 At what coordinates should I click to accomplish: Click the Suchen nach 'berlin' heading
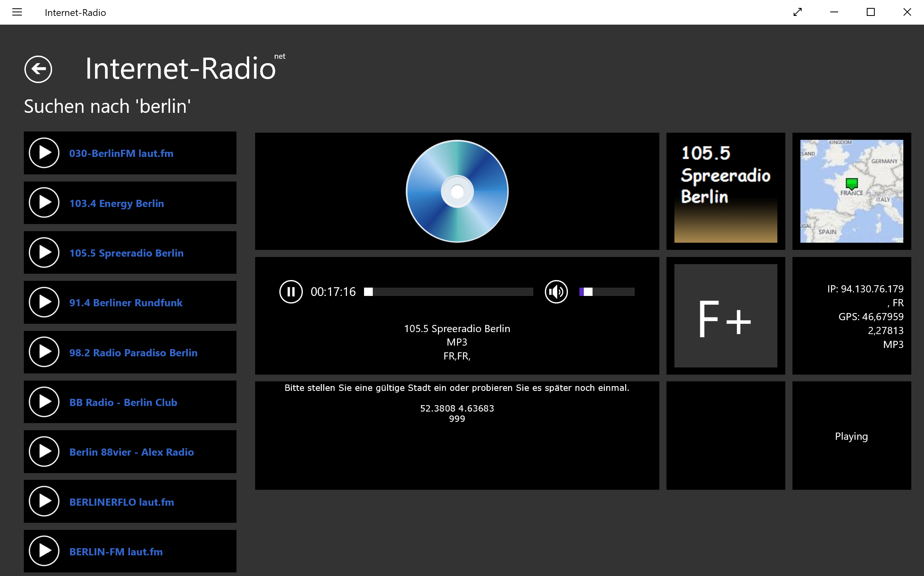point(107,106)
